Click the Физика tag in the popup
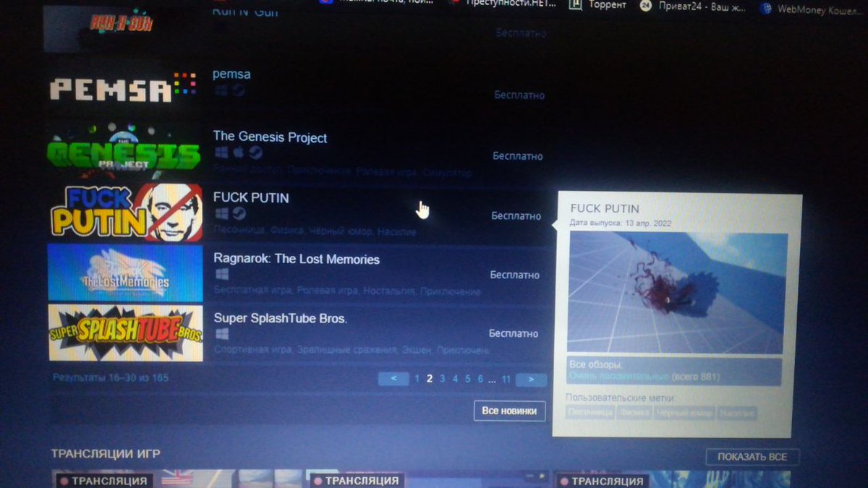The height and width of the screenshot is (488, 868). tap(634, 413)
